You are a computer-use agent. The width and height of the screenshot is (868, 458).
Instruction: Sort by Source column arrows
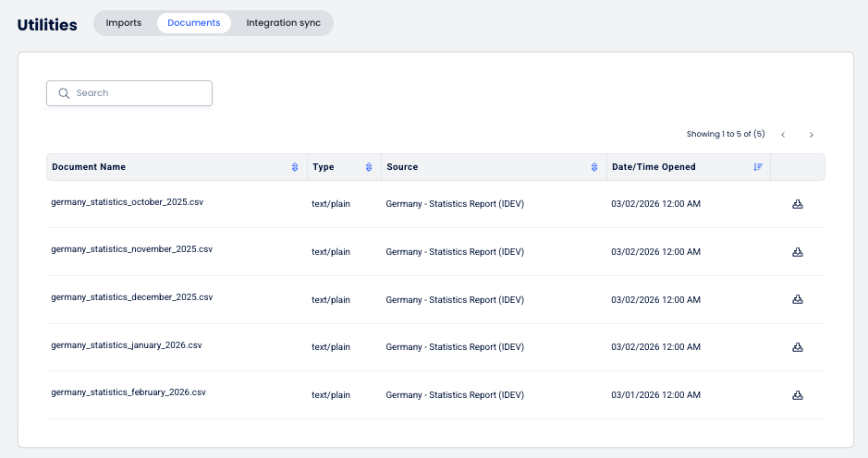[594, 167]
